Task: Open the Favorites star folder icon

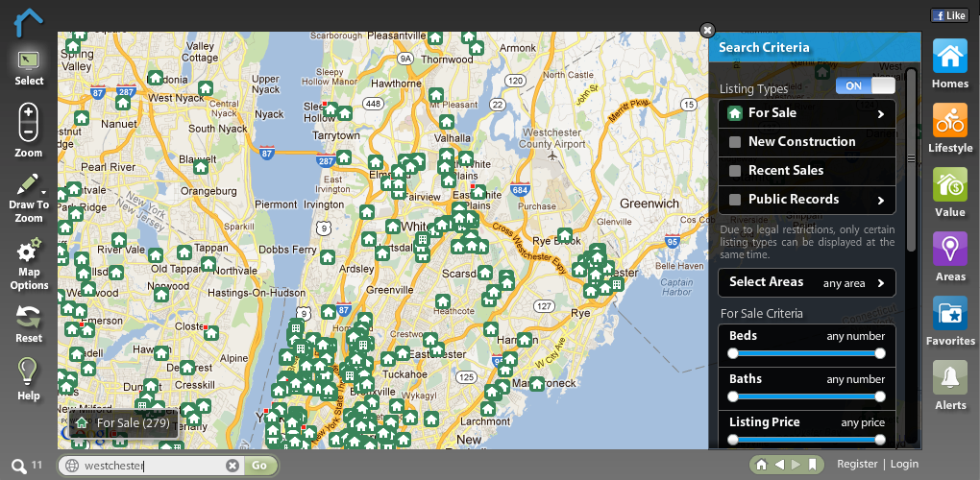Action: (x=949, y=314)
